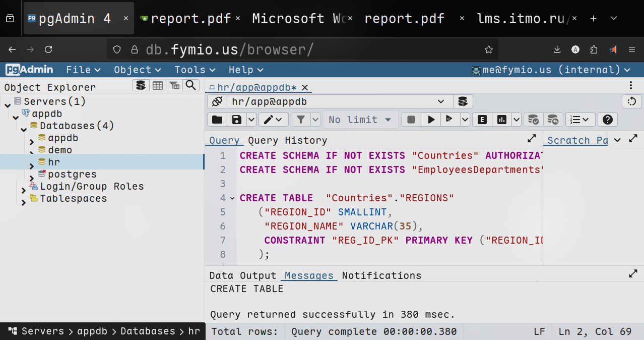Click the Explain Analyze chart icon

tap(501, 120)
